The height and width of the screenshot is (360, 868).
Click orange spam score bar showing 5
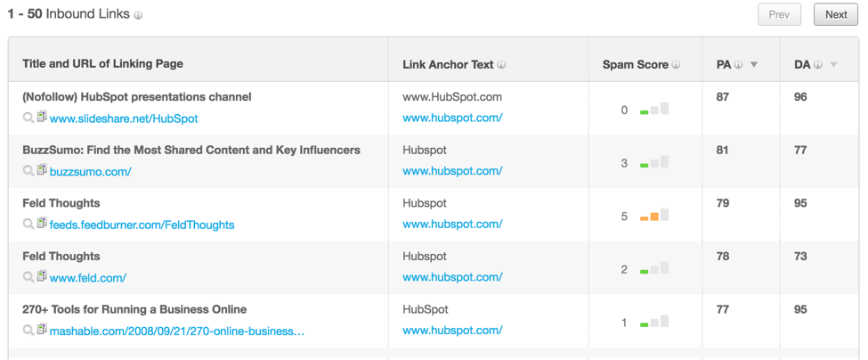click(653, 216)
